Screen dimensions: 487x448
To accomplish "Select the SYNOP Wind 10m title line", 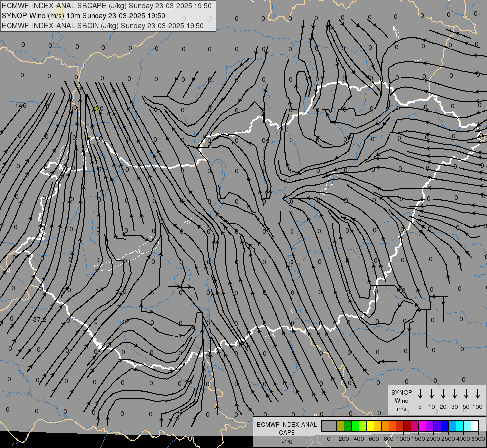I will (84, 16).
